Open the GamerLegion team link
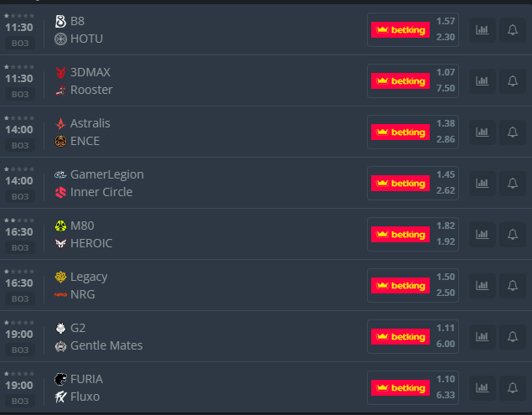Image resolution: width=532 pixels, height=415 pixels. tap(106, 174)
